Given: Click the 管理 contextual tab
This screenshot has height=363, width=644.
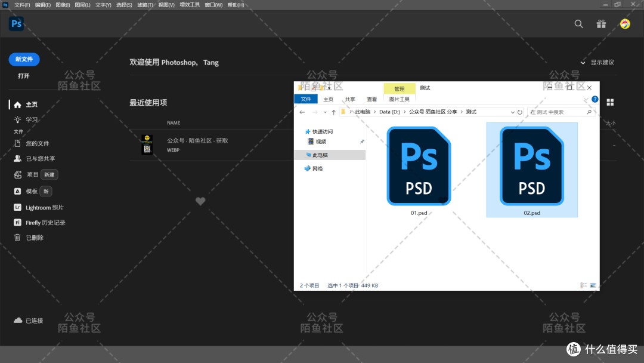Looking at the screenshot, I should [x=399, y=88].
